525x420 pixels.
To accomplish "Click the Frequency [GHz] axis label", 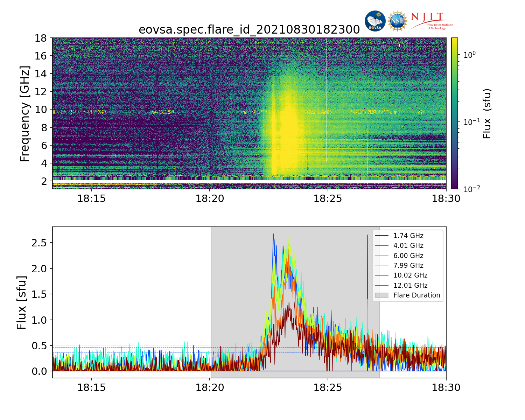I will click(x=24, y=113).
